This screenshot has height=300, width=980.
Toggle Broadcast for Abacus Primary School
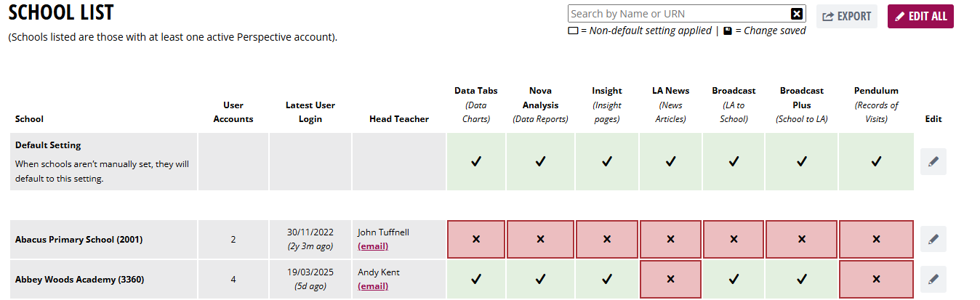click(734, 239)
